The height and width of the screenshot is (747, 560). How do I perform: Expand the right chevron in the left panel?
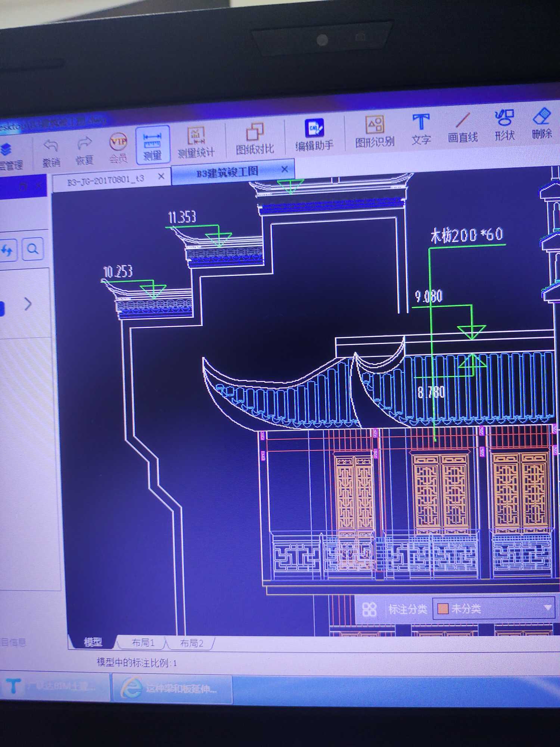pyautogui.click(x=28, y=304)
